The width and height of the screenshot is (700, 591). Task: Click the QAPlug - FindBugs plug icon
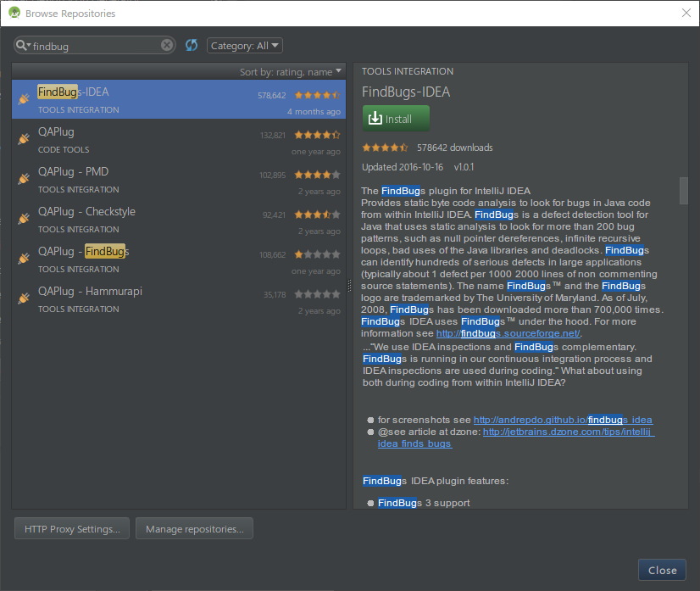click(24, 259)
